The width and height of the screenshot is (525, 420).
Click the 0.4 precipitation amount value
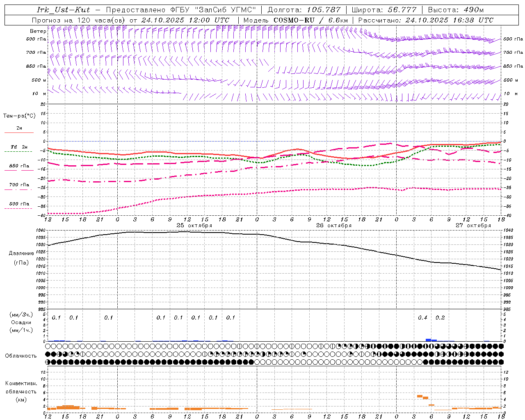click(x=422, y=318)
